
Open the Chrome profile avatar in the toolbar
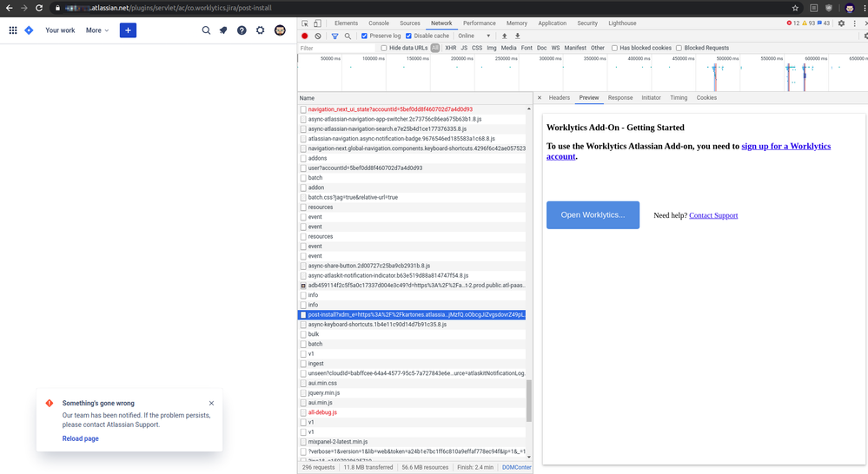(850, 8)
